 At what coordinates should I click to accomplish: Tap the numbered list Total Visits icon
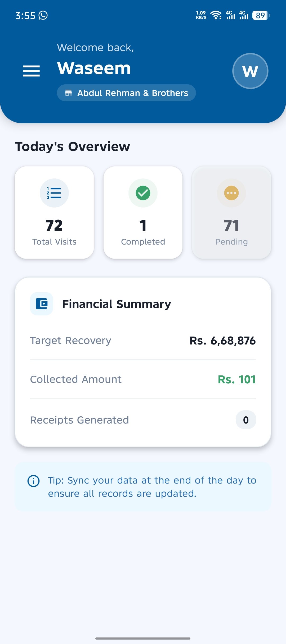54,193
